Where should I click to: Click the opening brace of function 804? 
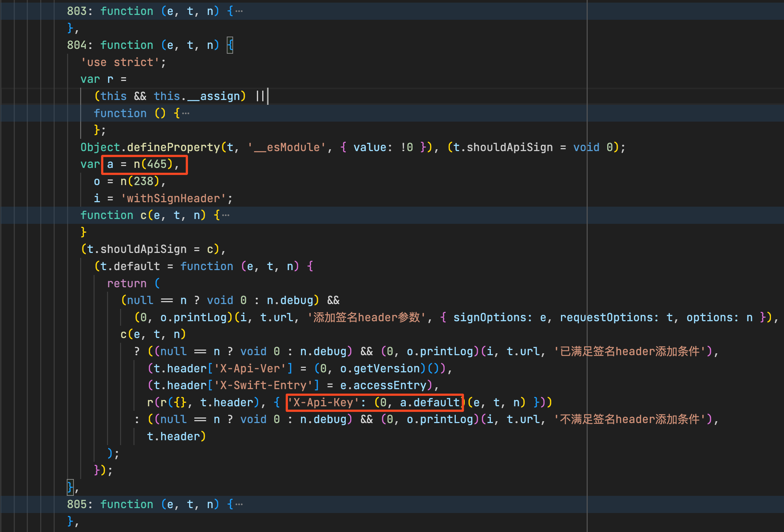tap(230, 46)
